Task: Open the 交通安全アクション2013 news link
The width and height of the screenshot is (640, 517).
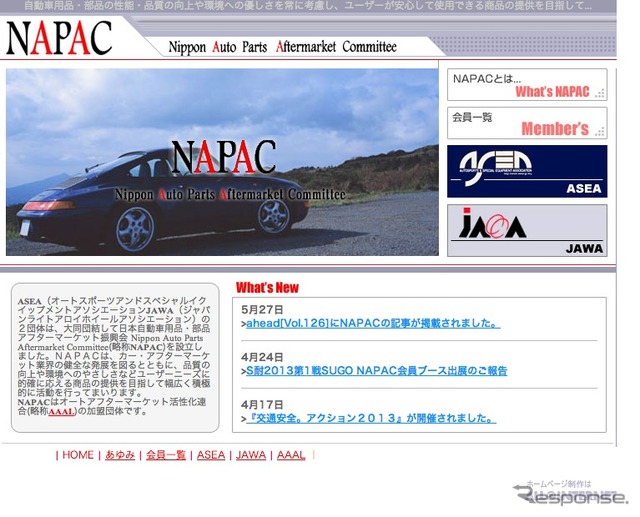Action: [371, 418]
